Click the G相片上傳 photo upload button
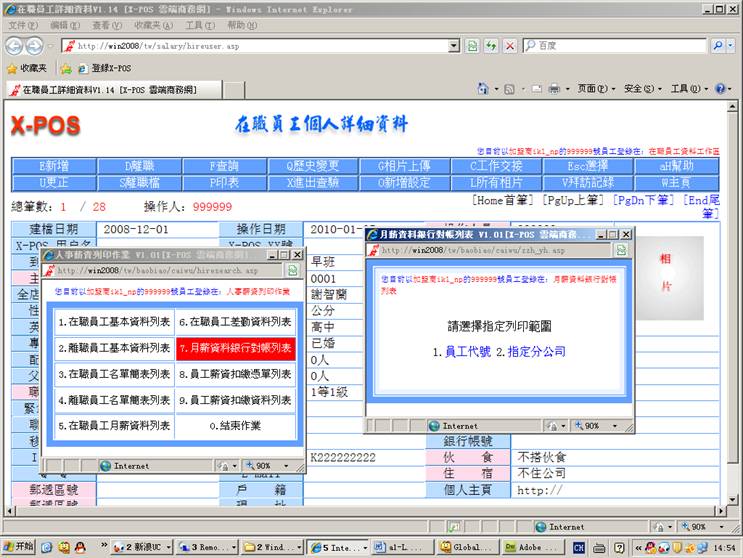 pos(404,166)
